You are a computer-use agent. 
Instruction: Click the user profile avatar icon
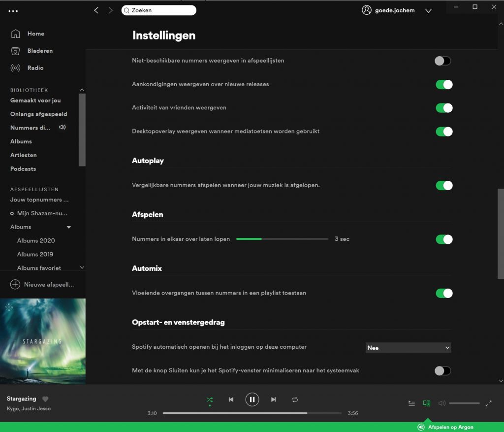pos(366,10)
